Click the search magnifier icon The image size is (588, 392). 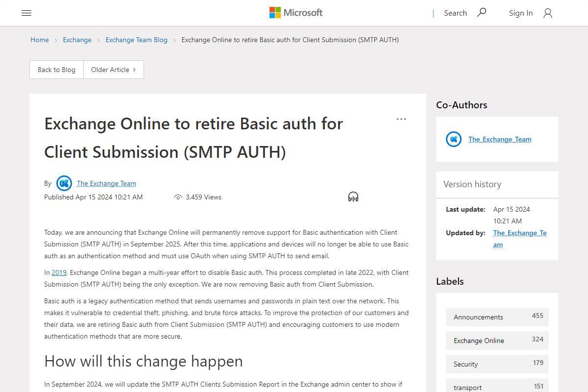[x=482, y=12]
